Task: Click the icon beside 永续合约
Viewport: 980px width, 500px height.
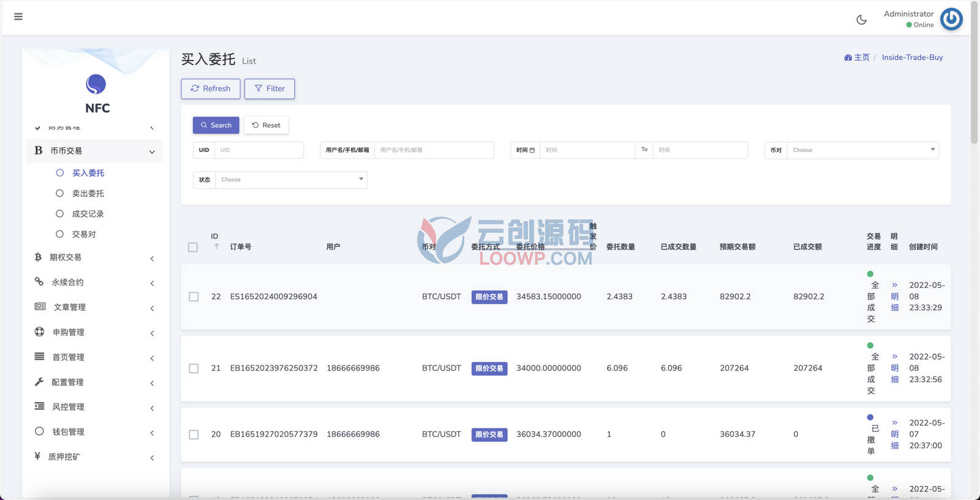Action: 39,282
